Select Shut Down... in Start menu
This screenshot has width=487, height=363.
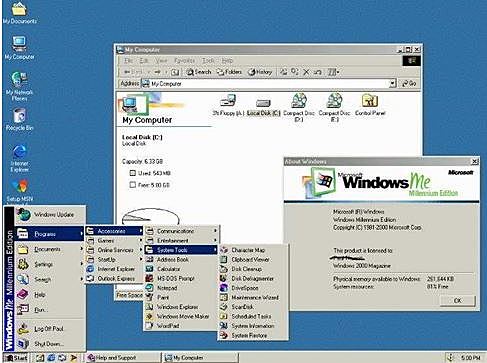(49, 344)
